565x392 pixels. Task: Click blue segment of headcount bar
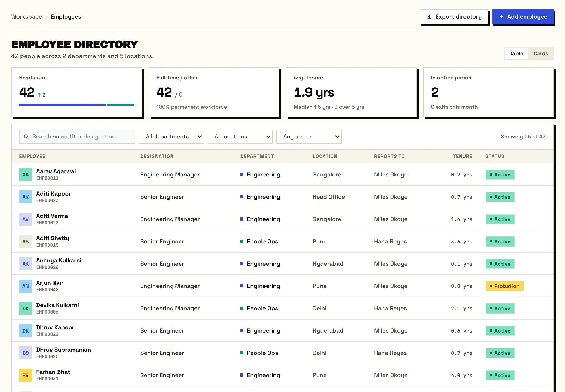[x=62, y=105]
